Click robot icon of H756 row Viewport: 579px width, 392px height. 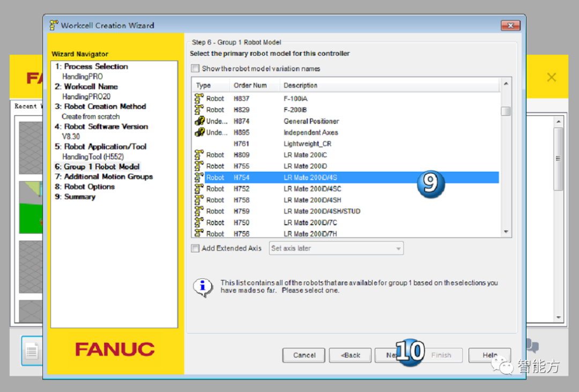point(199,233)
